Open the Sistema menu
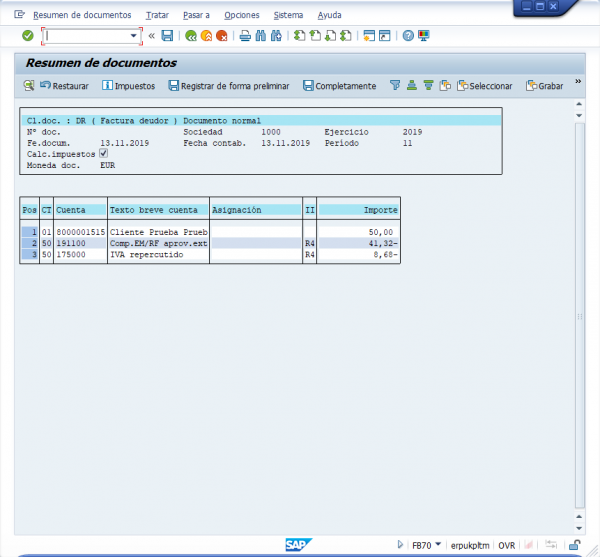 (288, 15)
